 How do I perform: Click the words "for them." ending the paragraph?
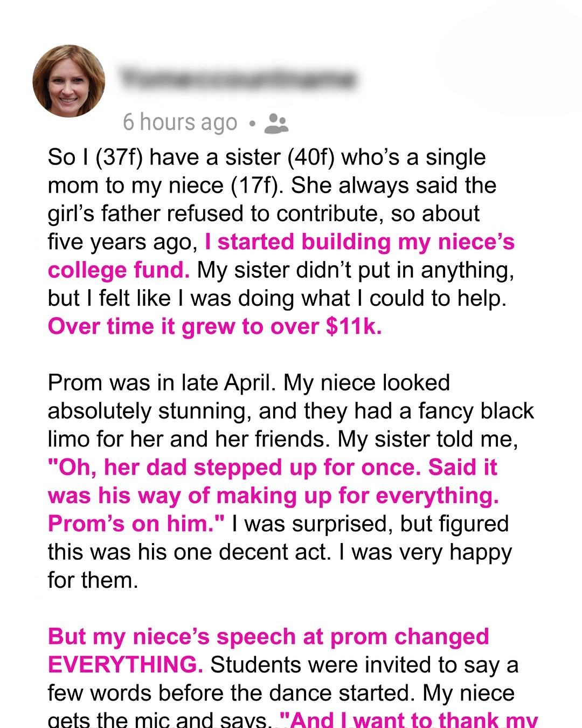[x=93, y=580]
